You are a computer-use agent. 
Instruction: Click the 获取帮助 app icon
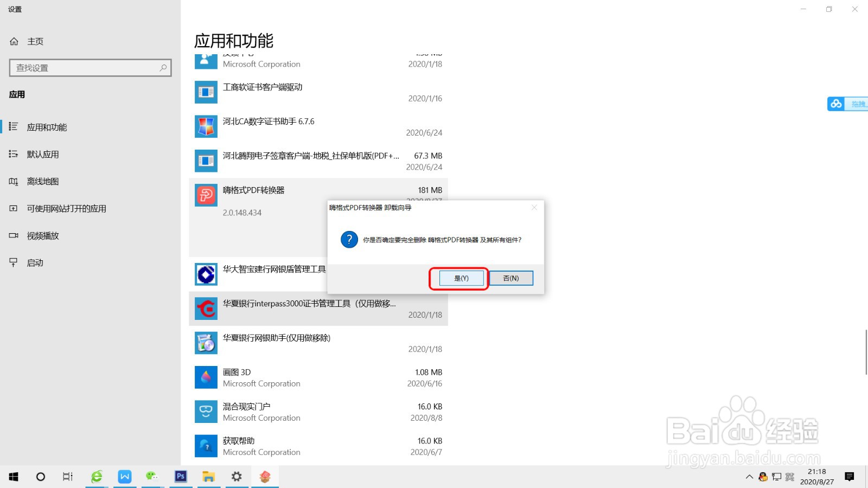206,446
